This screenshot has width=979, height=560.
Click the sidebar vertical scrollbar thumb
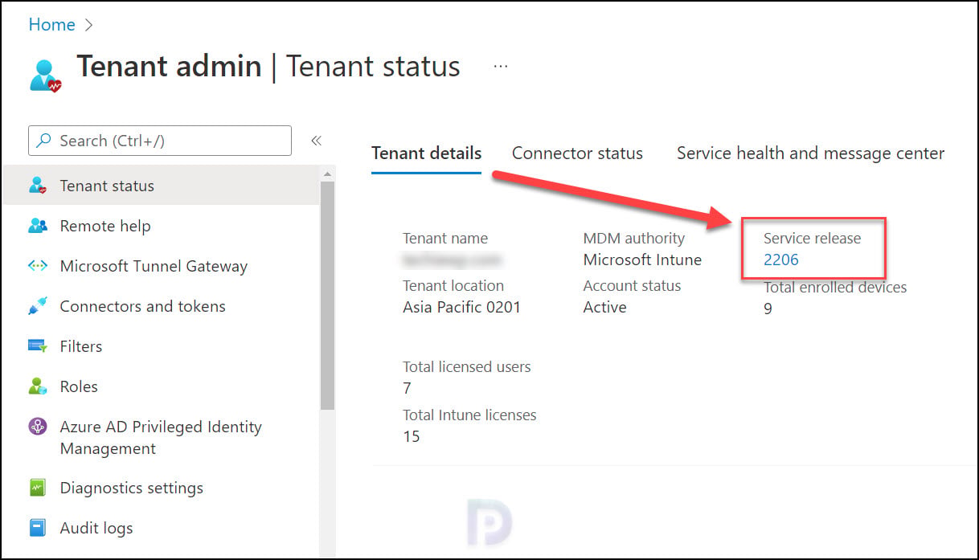[327, 296]
